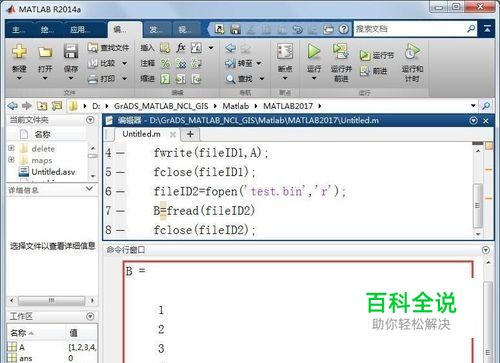Expand the maps folder tree node
The image size is (500, 363).
[11, 160]
